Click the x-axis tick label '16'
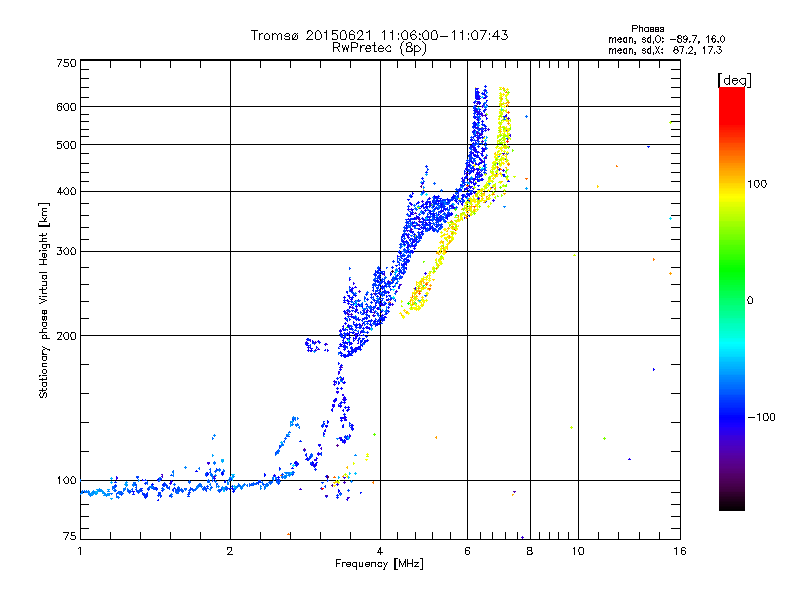The image size is (800, 600). click(680, 551)
